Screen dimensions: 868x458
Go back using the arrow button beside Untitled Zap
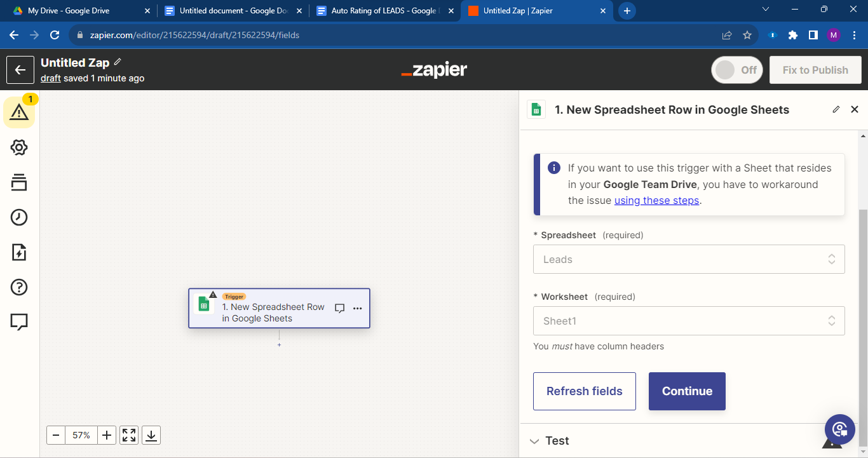pos(20,70)
